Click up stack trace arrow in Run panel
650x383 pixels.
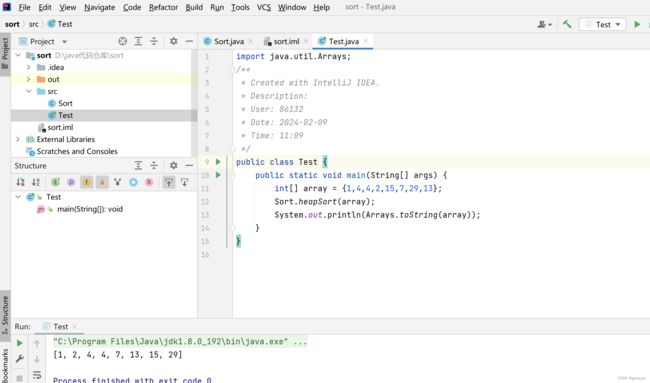click(37, 343)
